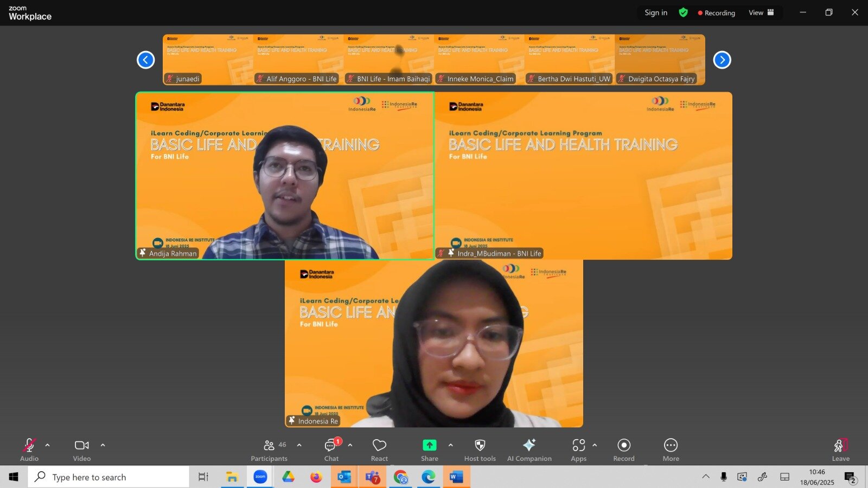Image resolution: width=868 pixels, height=488 pixels.
Task: Open Outlook from the taskbar
Action: 344,477
